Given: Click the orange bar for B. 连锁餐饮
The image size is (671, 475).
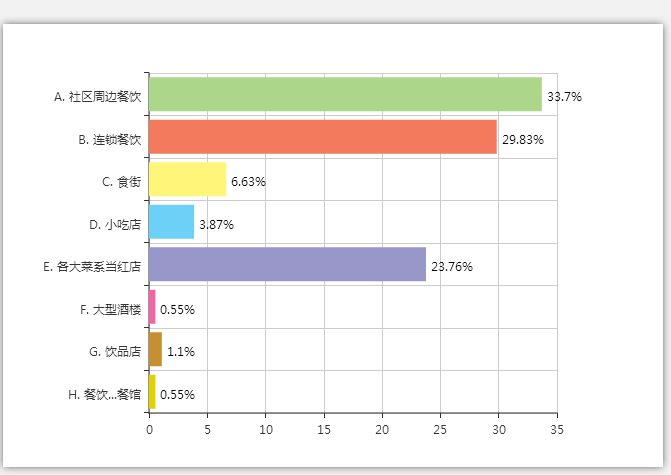Looking at the screenshot, I should click(323, 138).
